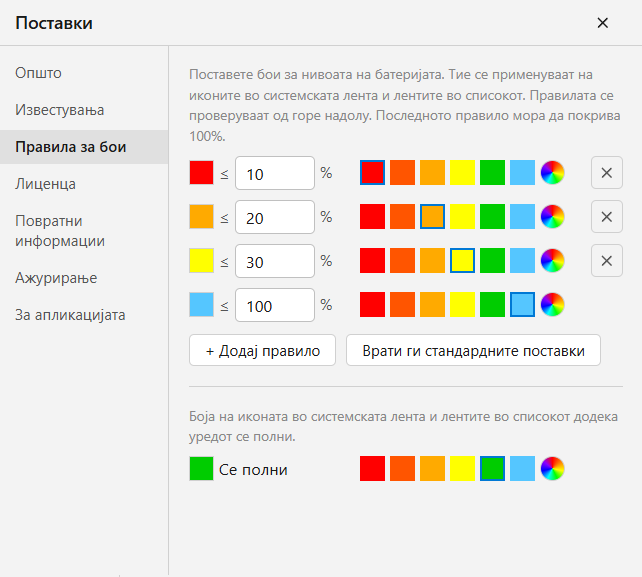Edit the 30 percent threshold field
Image resolution: width=642 pixels, height=577 pixels.
coord(275,261)
